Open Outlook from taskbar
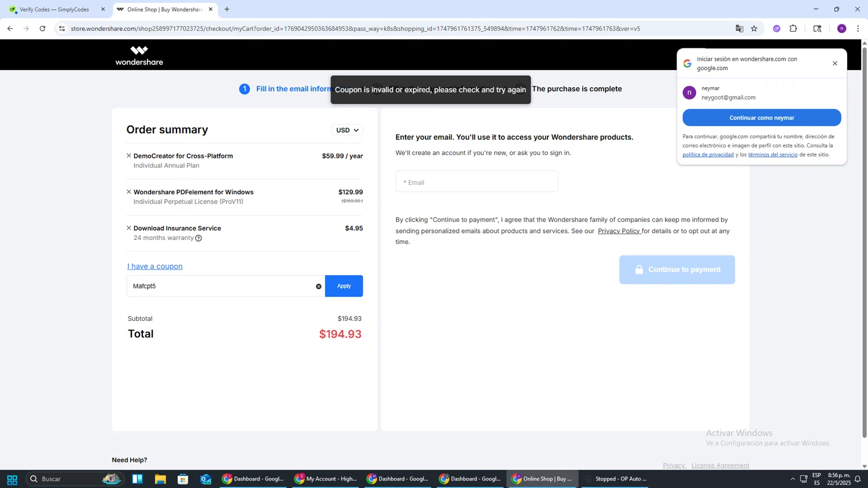This screenshot has height=488, width=868. click(206, 479)
